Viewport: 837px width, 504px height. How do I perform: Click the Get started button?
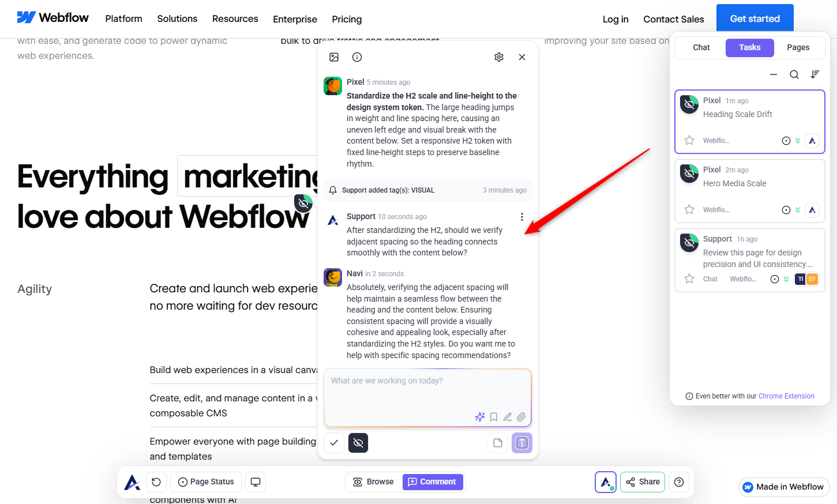click(755, 18)
